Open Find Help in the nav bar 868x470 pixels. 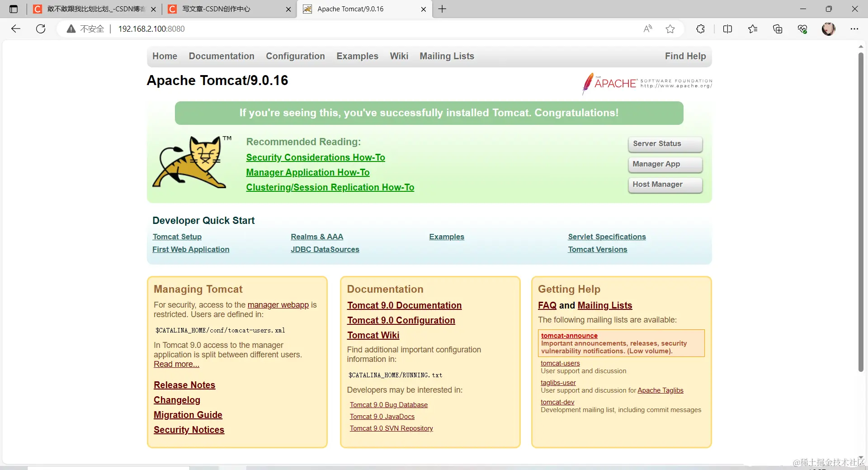point(685,56)
